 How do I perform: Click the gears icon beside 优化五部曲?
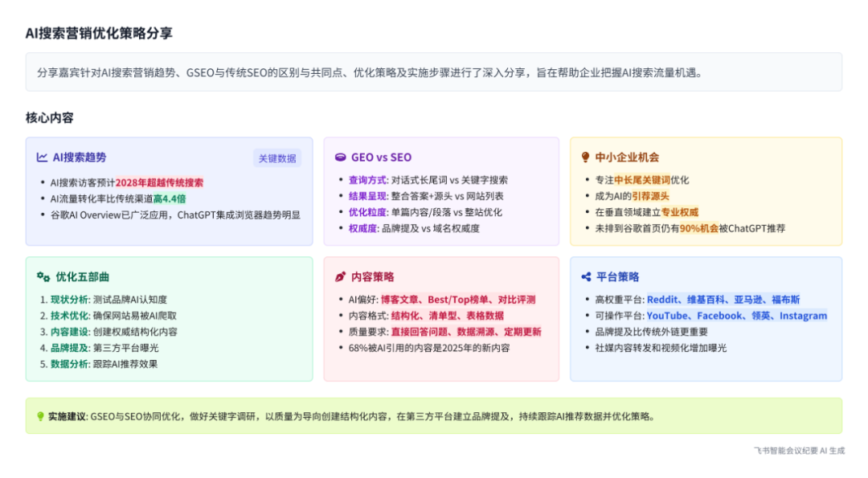tap(43, 276)
